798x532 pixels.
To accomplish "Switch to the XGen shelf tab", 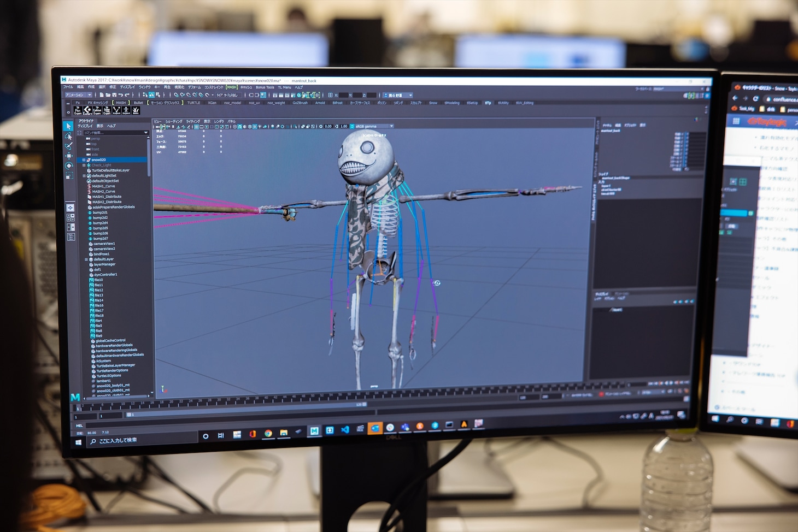I will click(212, 103).
